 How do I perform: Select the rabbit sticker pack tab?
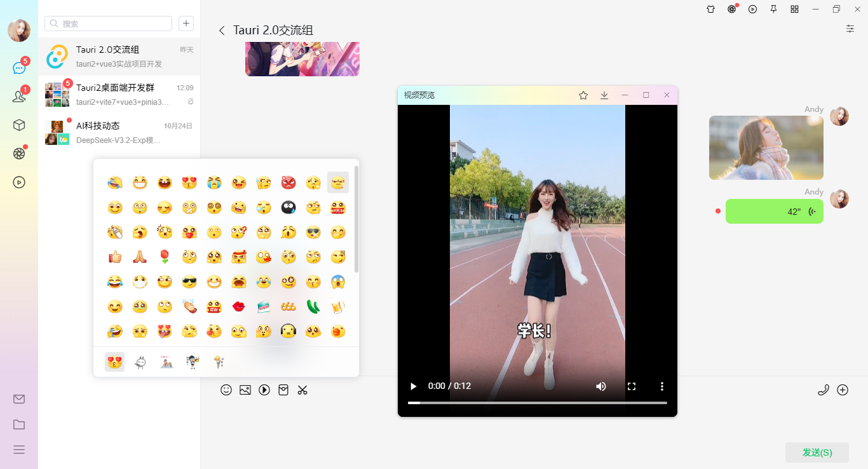[140, 362]
